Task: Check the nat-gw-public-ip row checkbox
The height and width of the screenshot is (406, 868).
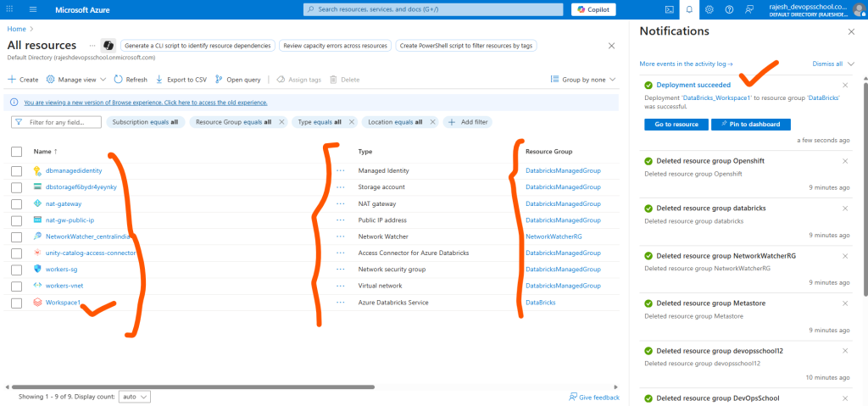Action: [x=17, y=220]
